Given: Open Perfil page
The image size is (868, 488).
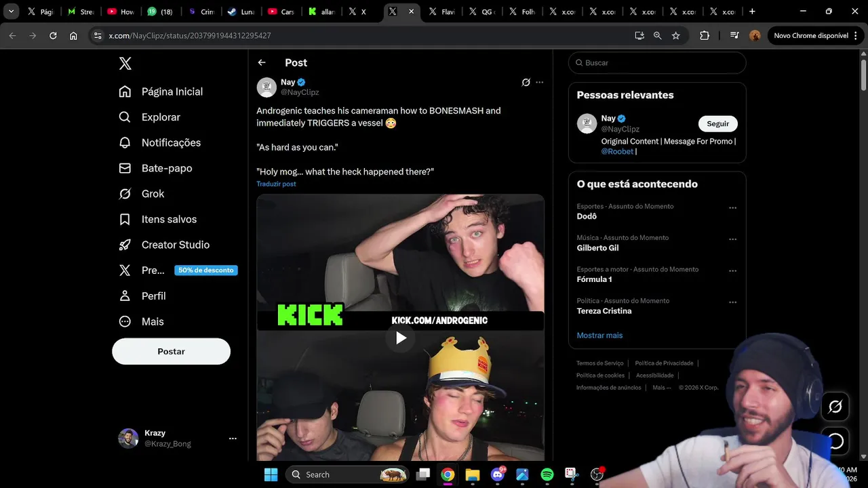Looking at the screenshot, I should 142,296.
